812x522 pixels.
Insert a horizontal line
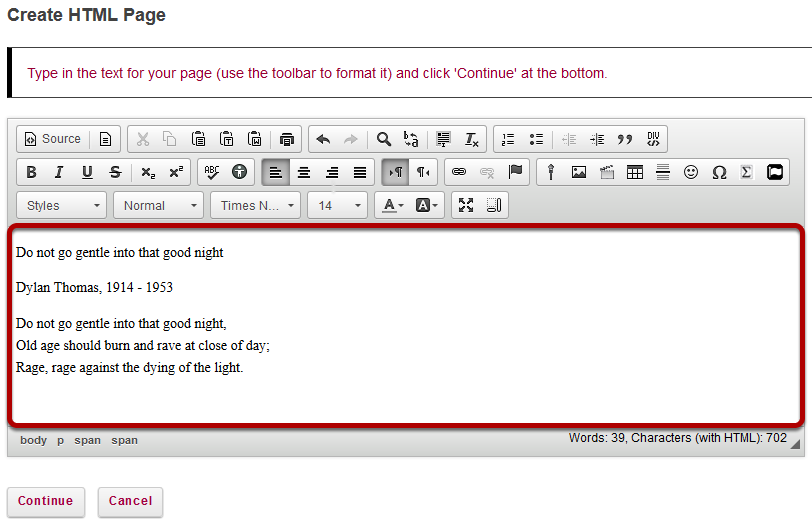point(663,172)
